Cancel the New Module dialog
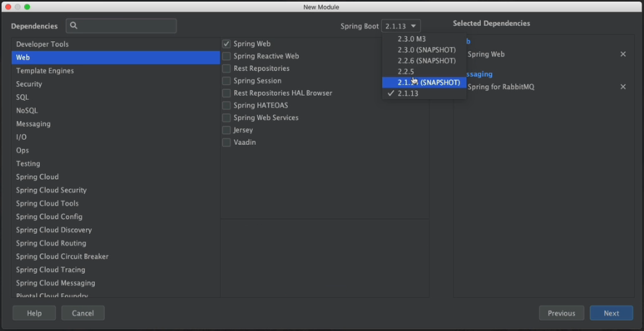 83,313
